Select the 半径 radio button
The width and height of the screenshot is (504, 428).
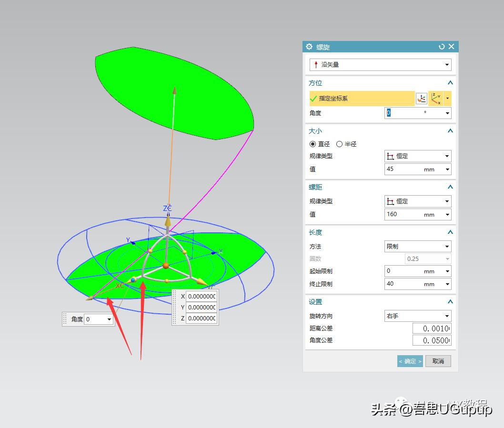(339, 144)
